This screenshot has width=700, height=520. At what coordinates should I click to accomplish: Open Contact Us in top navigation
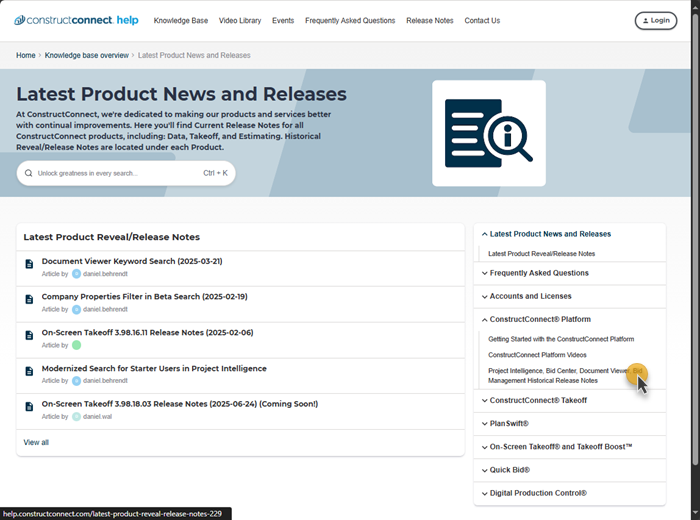[x=482, y=21]
